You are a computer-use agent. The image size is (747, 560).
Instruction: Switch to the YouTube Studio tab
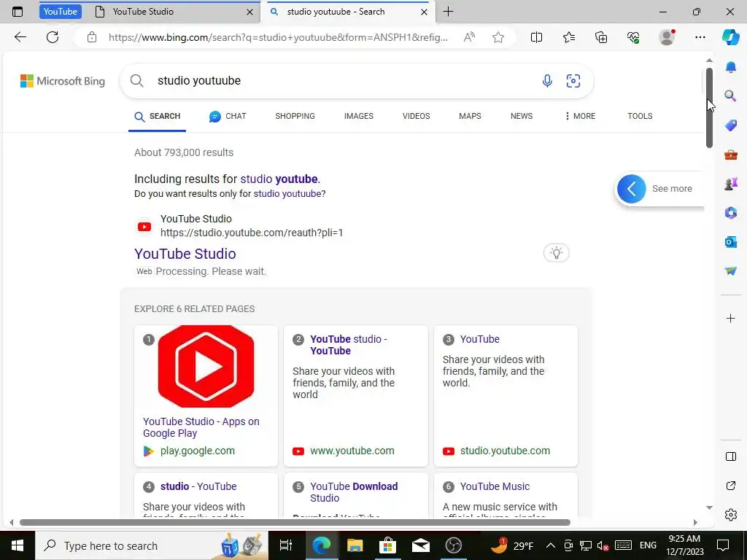pyautogui.click(x=174, y=12)
